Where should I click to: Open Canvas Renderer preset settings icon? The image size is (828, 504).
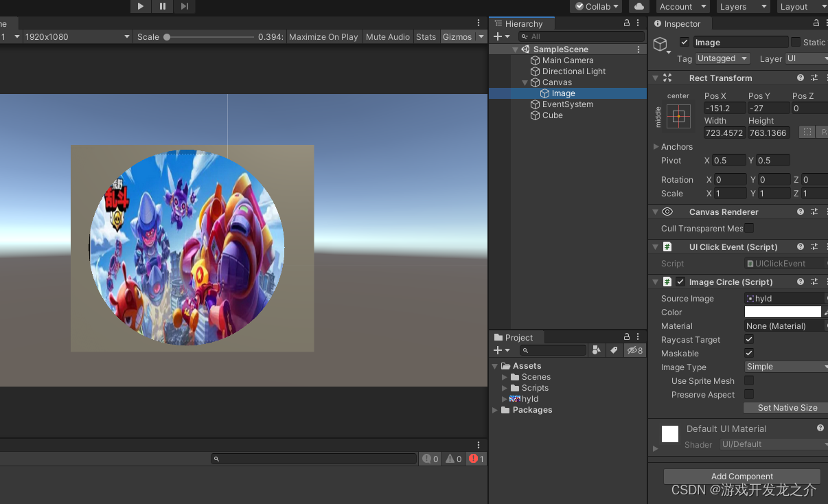coord(814,211)
